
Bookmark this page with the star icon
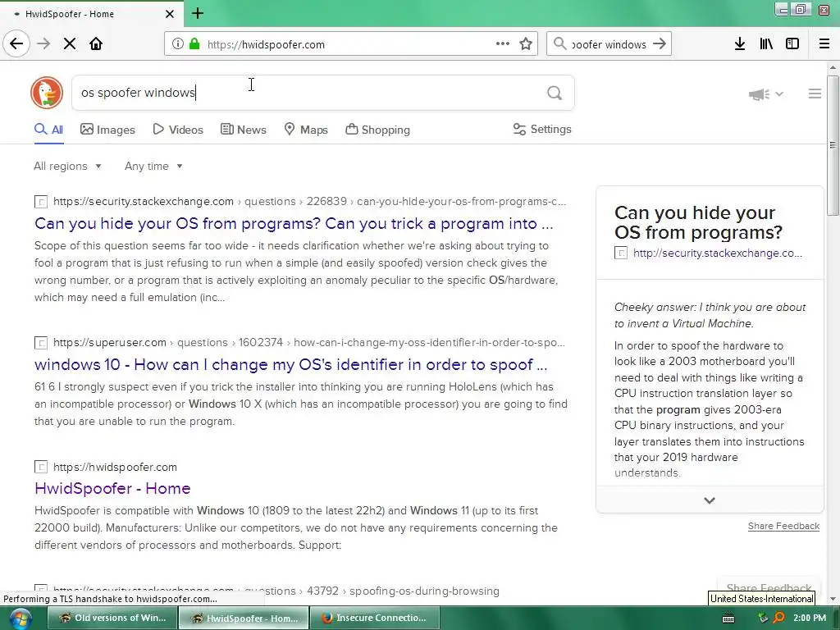pyautogui.click(x=526, y=44)
